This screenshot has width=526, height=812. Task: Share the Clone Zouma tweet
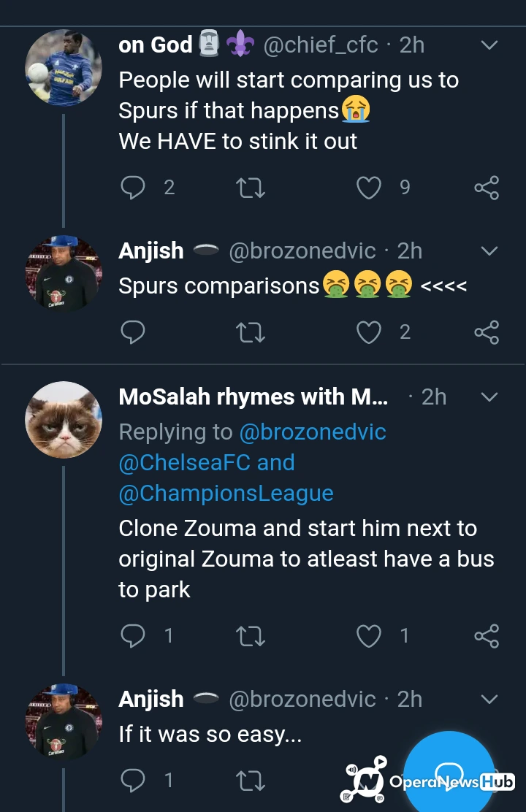click(x=487, y=635)
